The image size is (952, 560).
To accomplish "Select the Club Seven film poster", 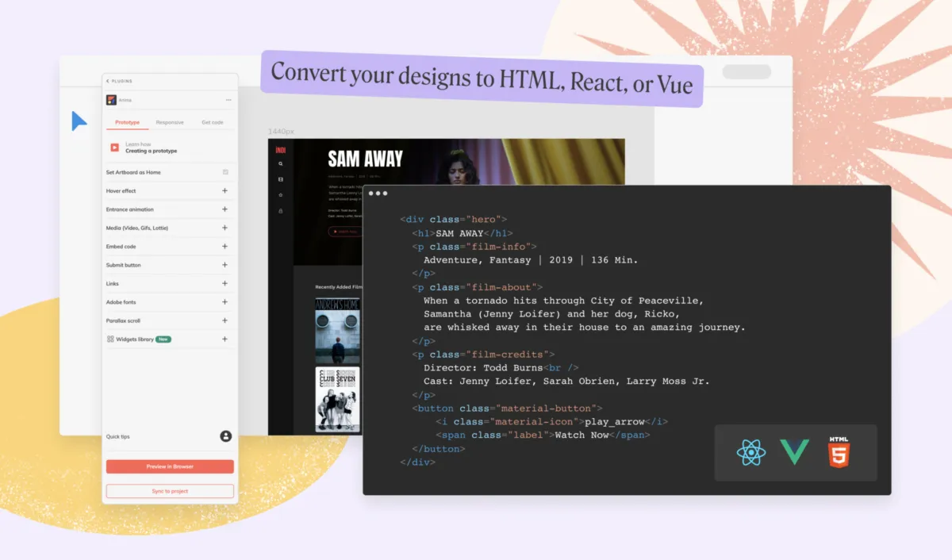I will 337,399.
